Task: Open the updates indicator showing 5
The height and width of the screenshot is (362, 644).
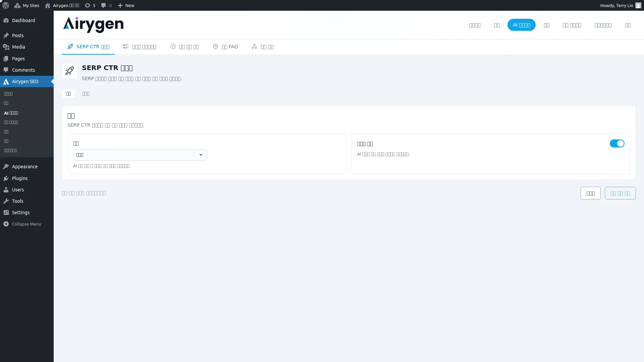Action: [90, 5]
